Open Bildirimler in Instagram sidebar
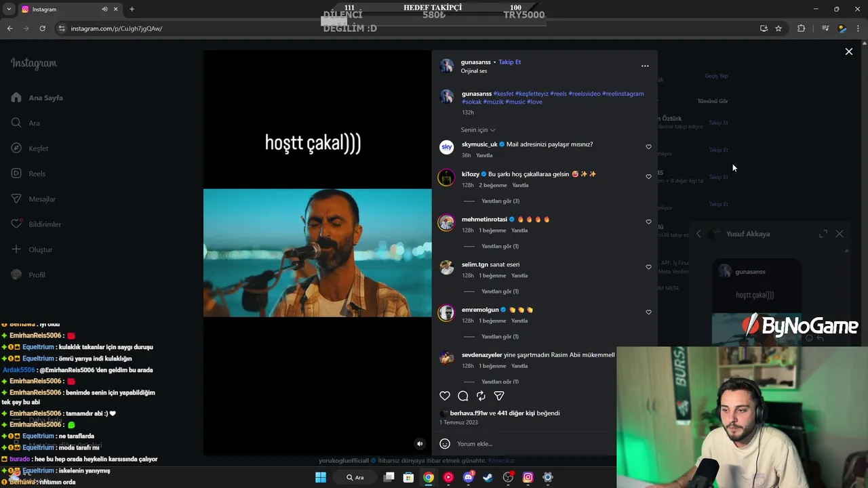 coord(36,224)
